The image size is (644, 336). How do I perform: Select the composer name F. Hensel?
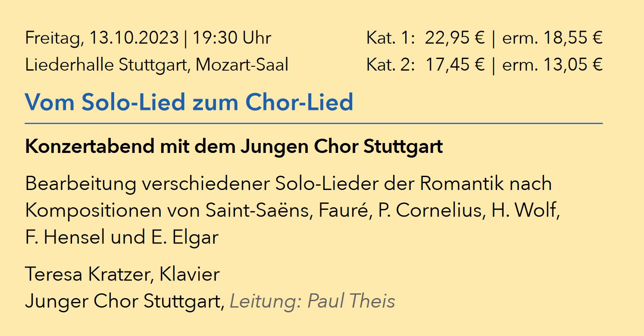click(x=66, y=238)
